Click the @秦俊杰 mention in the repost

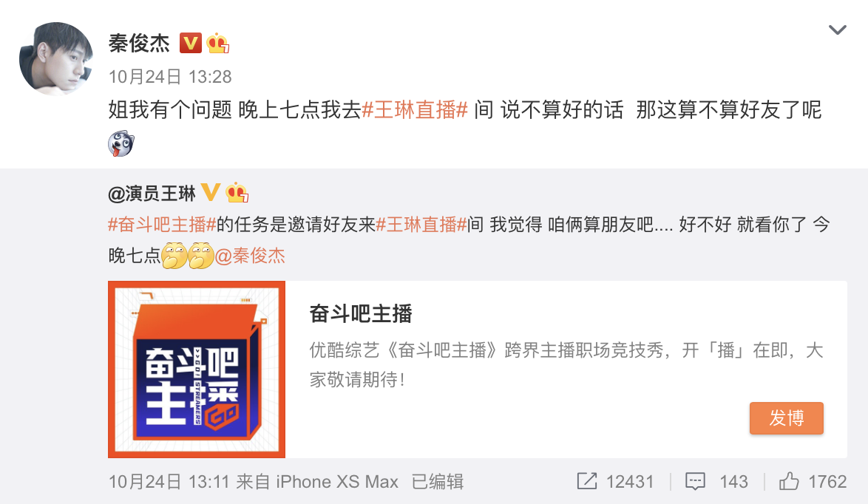pyautogui.click(x=250, y=256)
